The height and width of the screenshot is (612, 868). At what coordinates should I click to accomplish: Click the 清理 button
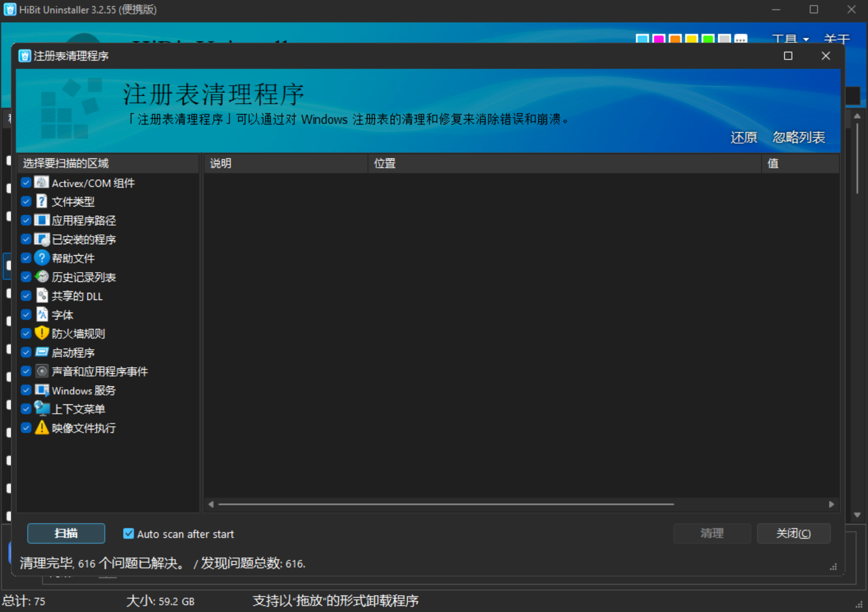tap(712, 533)
